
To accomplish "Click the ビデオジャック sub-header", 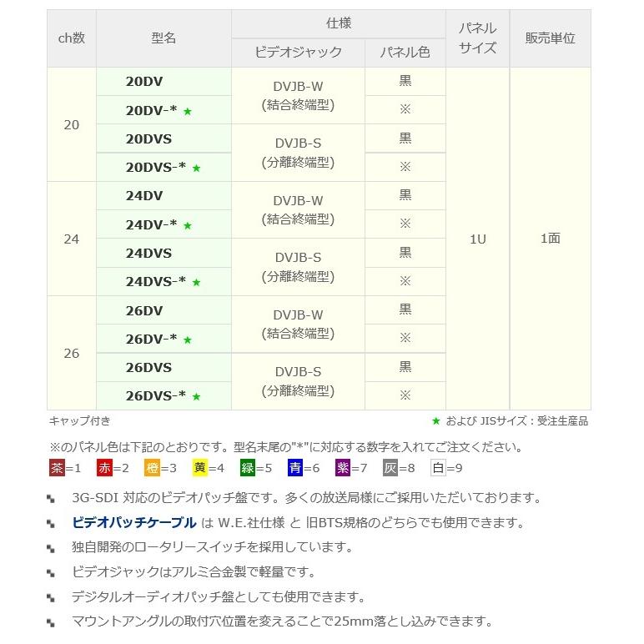I will click(x=298, y=53).
